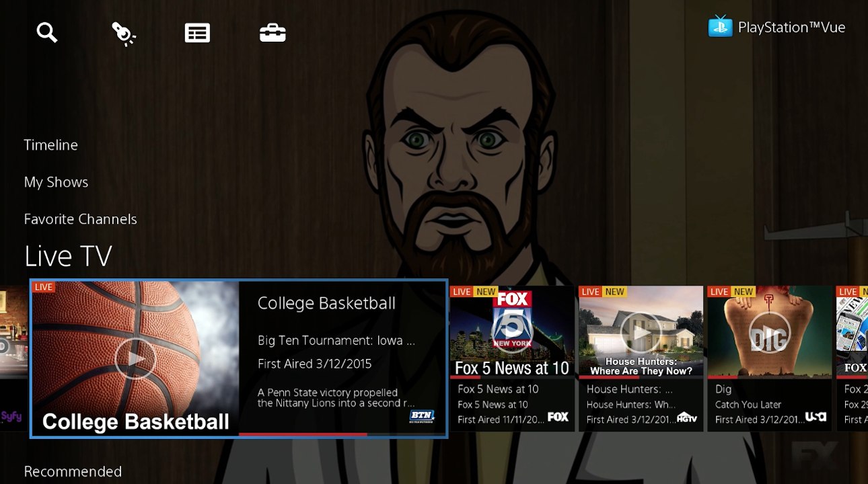Click the Penn State victory description text

pyautogui.click(x=336, y=398)
